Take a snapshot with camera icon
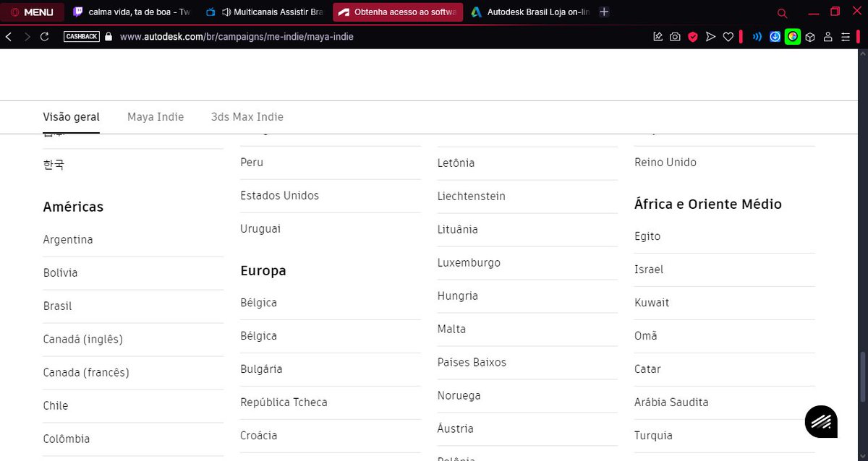 tap(675, 37)
